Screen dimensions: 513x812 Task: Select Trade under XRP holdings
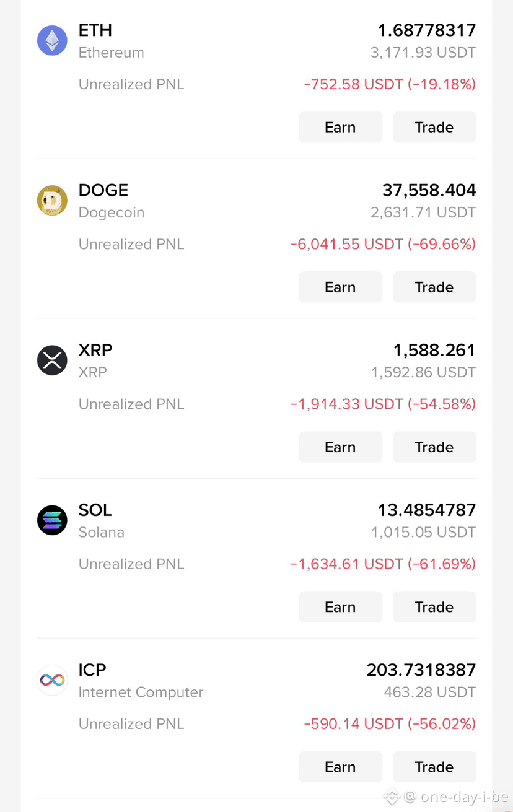point(434,447)
